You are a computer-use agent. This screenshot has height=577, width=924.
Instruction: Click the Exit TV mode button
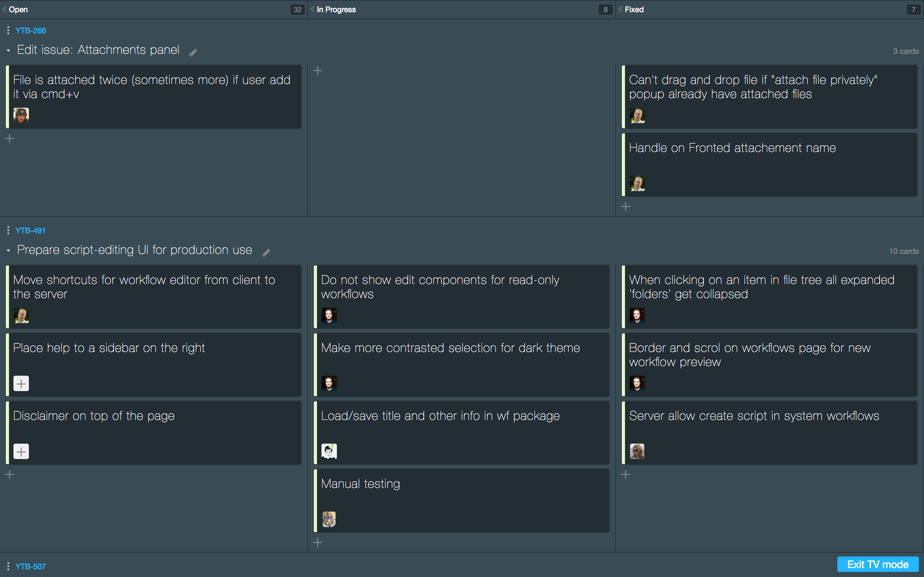(x=877, y=564)
